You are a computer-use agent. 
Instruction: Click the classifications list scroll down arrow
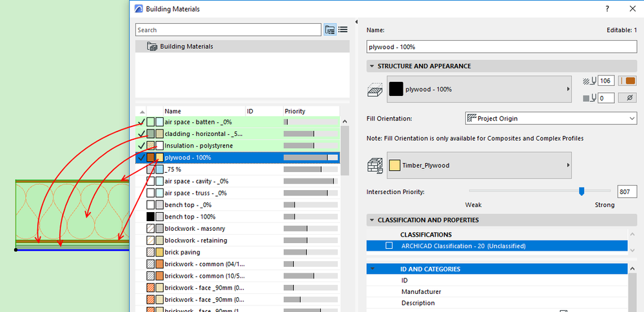point(632,250)
